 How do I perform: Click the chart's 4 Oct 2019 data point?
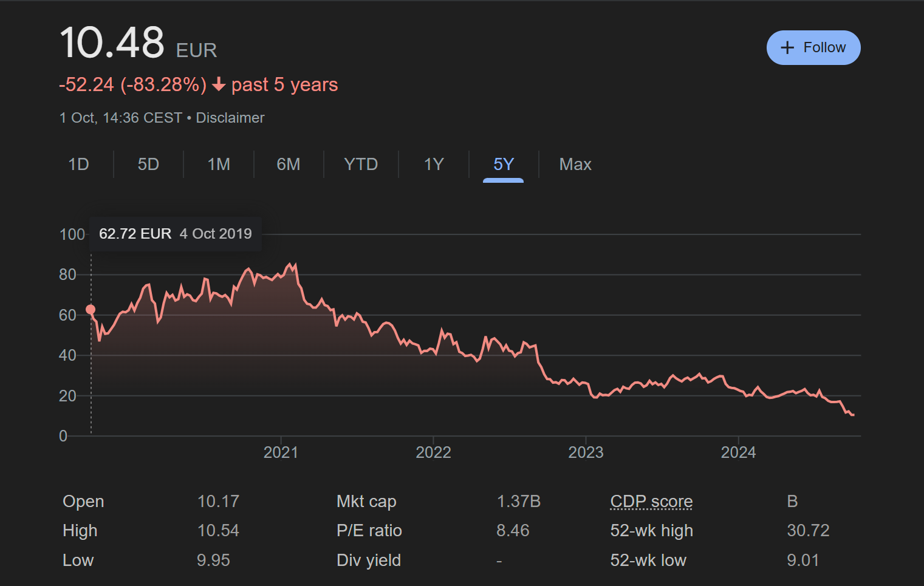pos(91,310)
